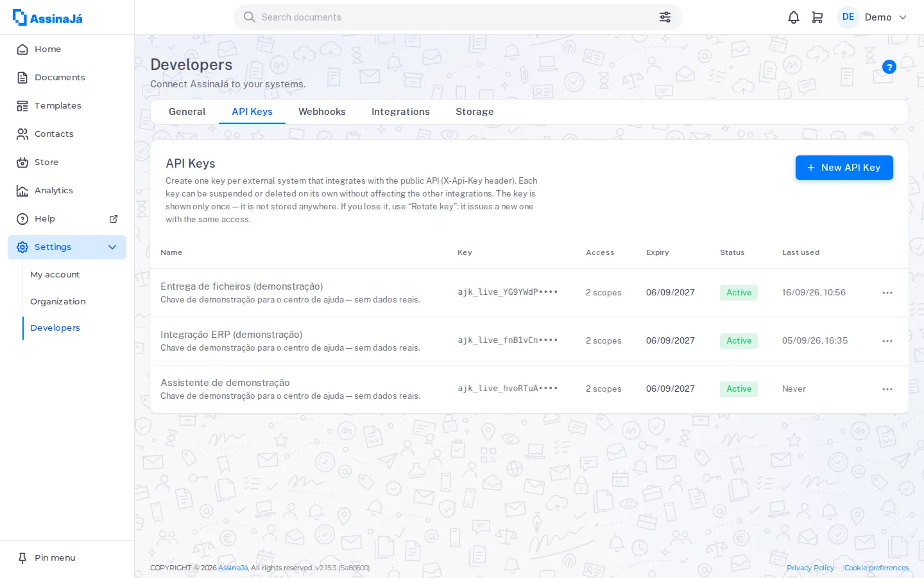This screenshot has width=924, height=578.
Task: Open the shopping cart icon
Action: (x=817, y=17)
